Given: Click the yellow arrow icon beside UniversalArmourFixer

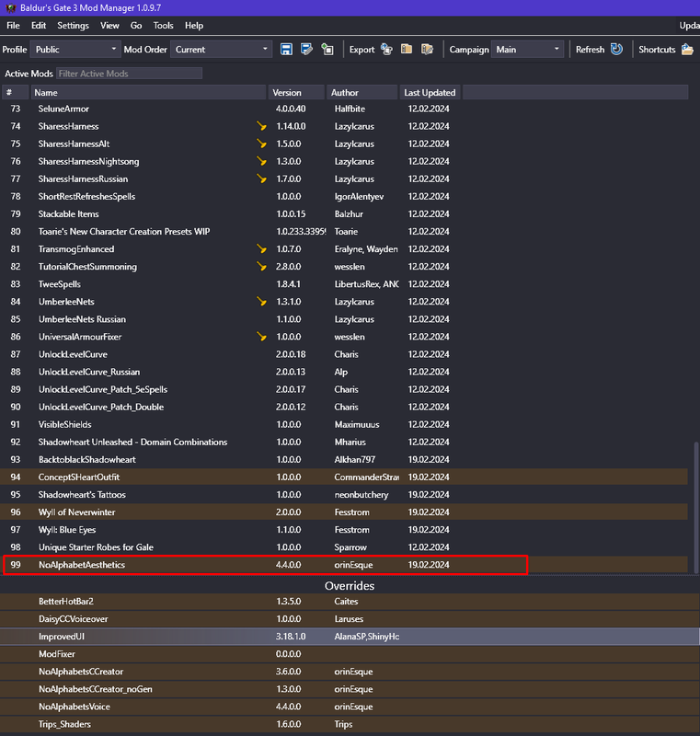Looking at the screenshot, I should 262,337.
